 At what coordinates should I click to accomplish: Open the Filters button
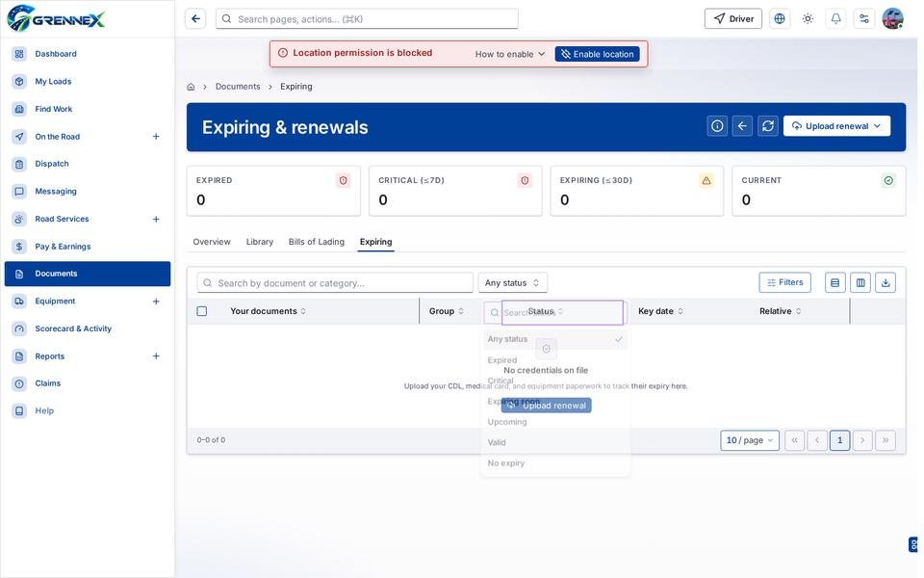tap(785, 282)
